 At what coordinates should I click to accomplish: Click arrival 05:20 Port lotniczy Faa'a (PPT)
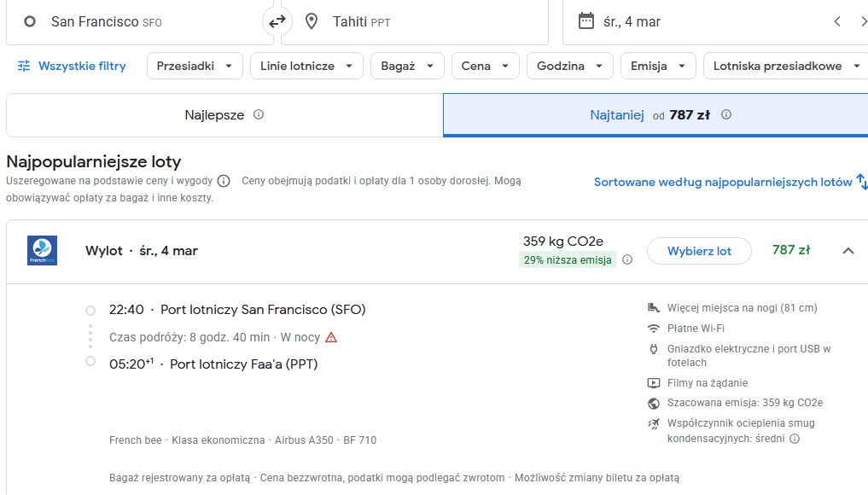[213, 364]
